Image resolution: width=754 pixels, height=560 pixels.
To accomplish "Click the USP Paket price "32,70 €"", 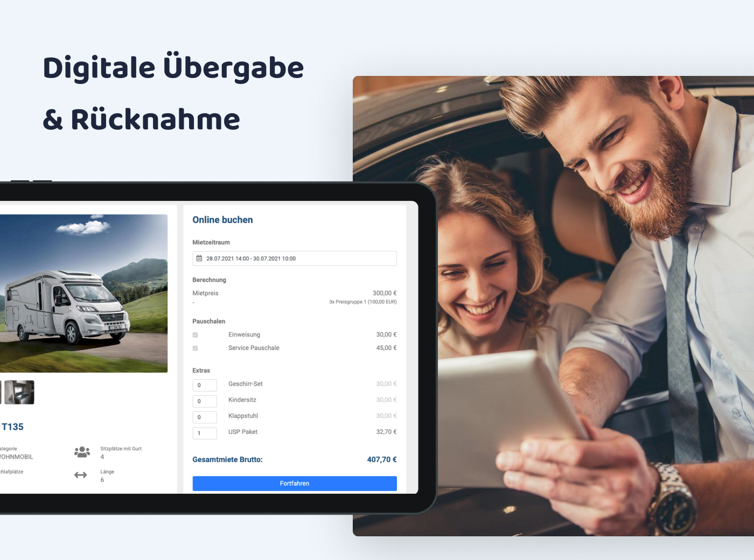I will click(x=386, y=432).
